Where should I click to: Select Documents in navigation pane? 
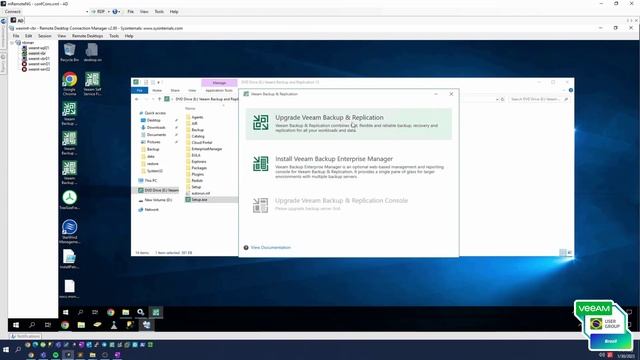tap(156, 135)
